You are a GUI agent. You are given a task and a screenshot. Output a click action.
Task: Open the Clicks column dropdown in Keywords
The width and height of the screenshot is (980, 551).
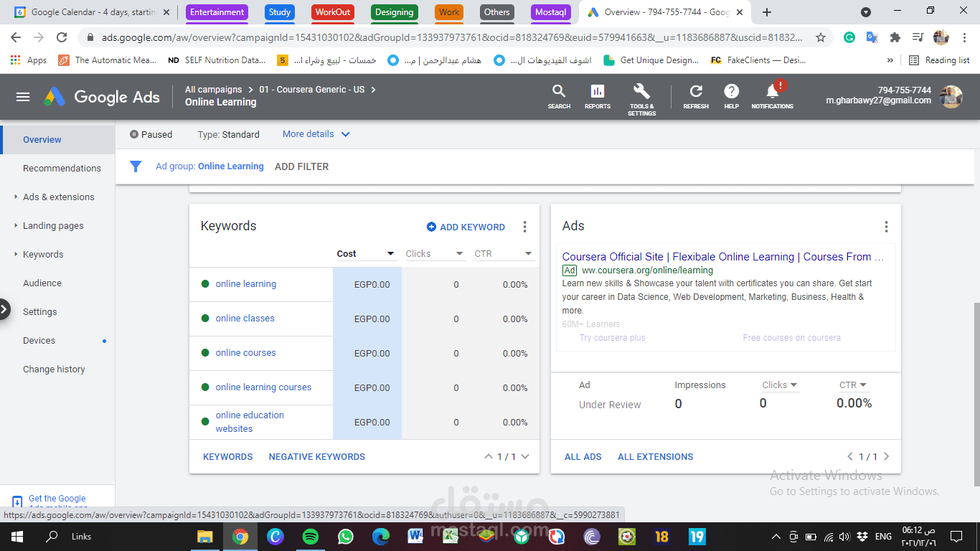pyautogui.click(x=435, y=253)
